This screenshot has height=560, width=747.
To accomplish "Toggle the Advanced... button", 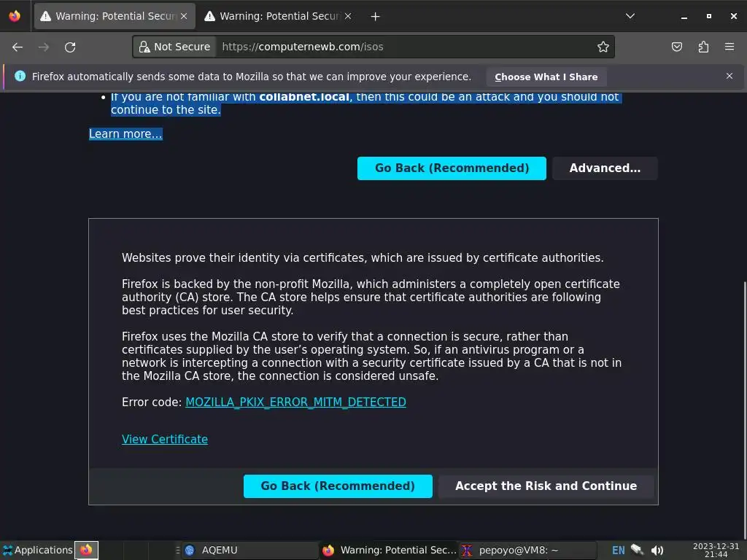I will pos(605,168).
